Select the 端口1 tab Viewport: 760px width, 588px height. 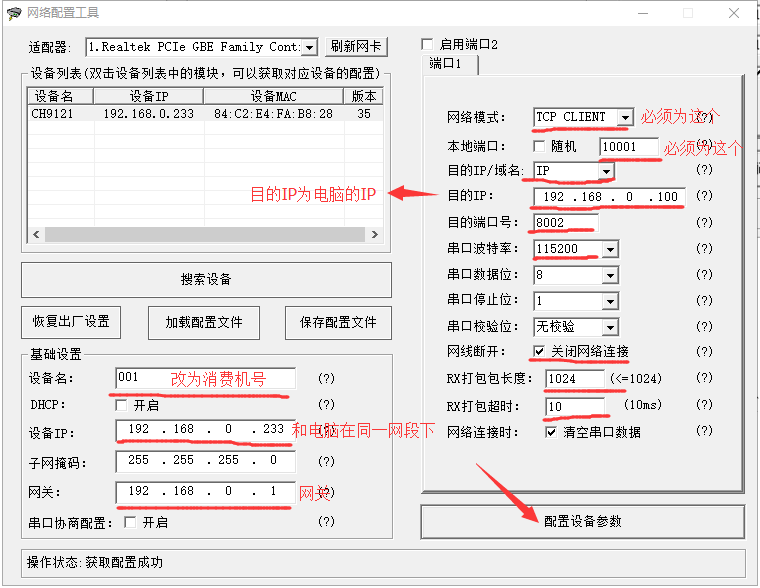(x=446, y=64)
